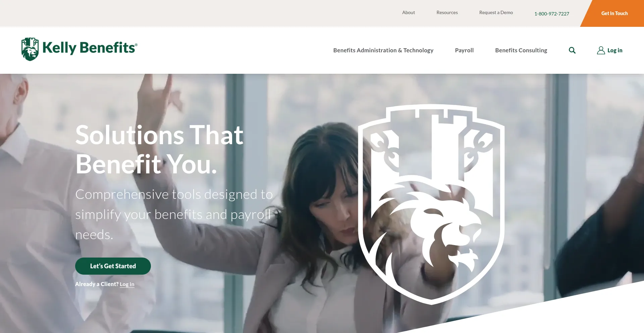Open the Benefits Consulting menu

click(x=521, y=50)
